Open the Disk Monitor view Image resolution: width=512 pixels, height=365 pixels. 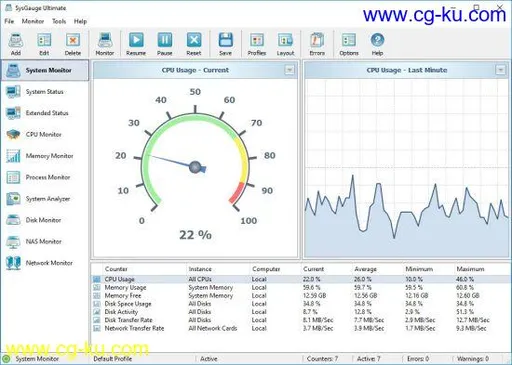(45, 220)
